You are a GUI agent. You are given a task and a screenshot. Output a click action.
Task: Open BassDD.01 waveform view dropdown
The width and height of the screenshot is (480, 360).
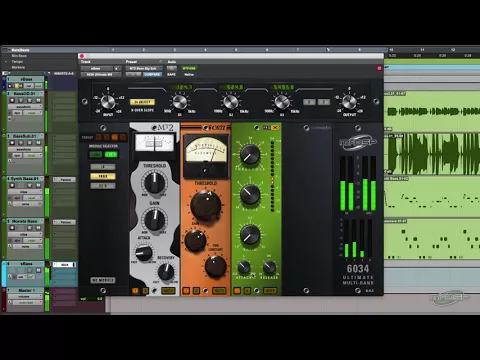click(26, 107)
